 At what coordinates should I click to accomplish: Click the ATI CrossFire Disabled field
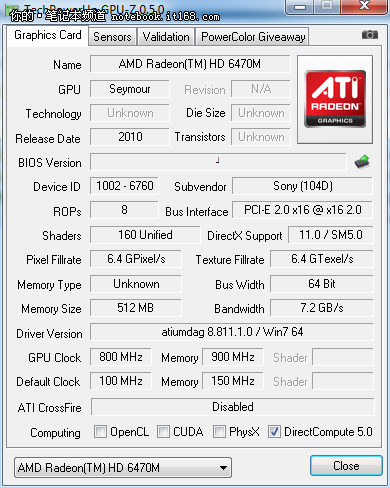233,407
